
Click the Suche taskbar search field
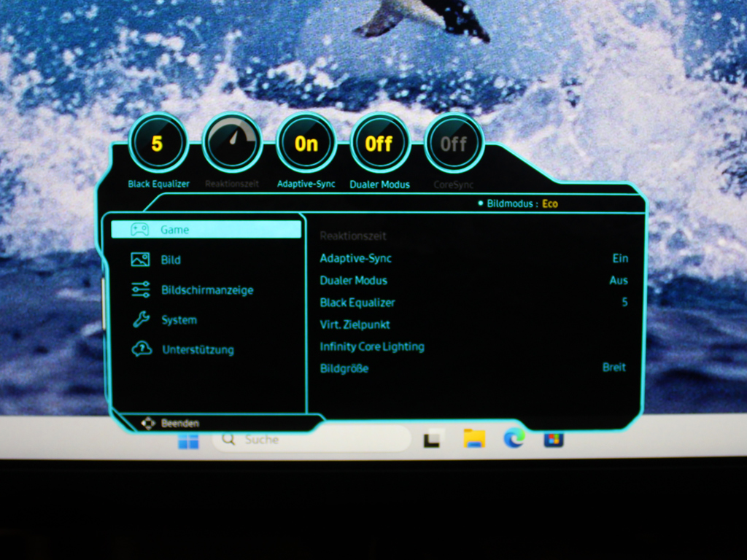[x=312, y=439]
